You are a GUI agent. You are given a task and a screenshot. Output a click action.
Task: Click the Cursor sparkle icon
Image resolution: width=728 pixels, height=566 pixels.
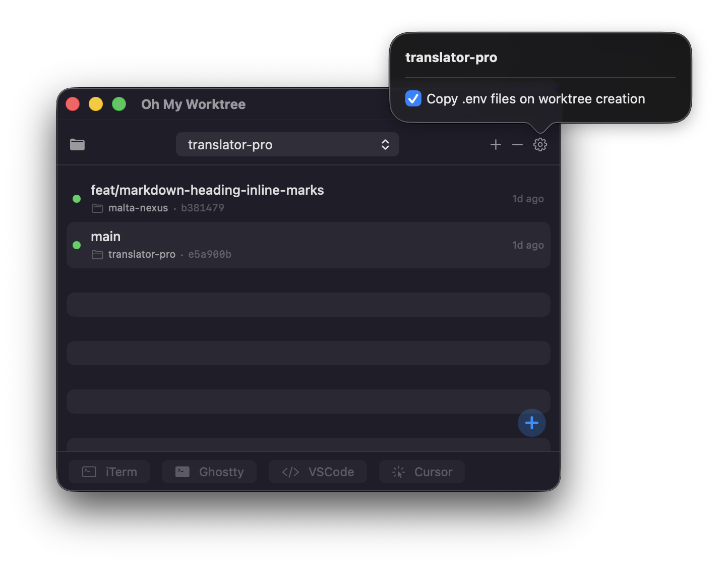click(398, 471)
